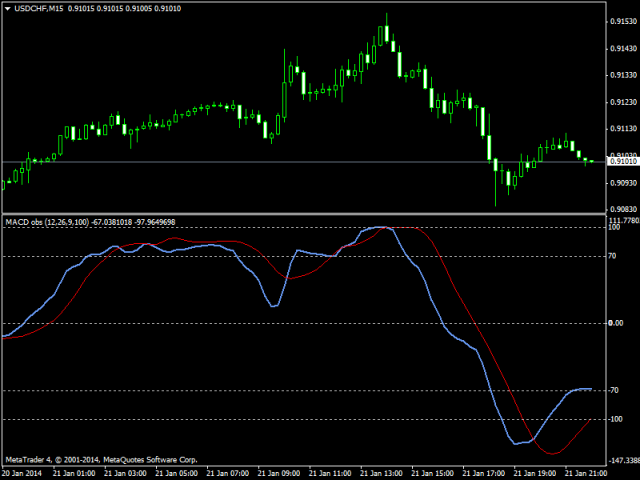
Task: Click the 0.00 level label in MACD scale
Action: (616, 323)
